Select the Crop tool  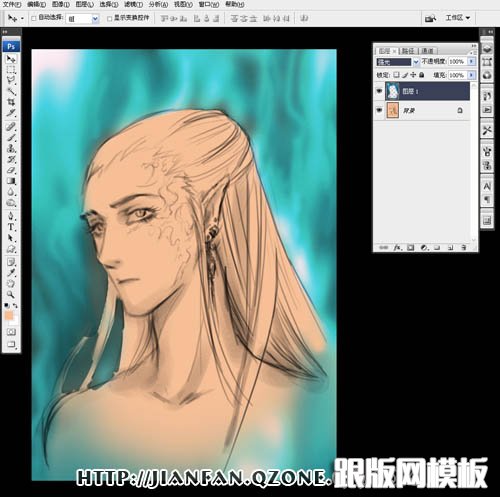(x=11, y=102)
